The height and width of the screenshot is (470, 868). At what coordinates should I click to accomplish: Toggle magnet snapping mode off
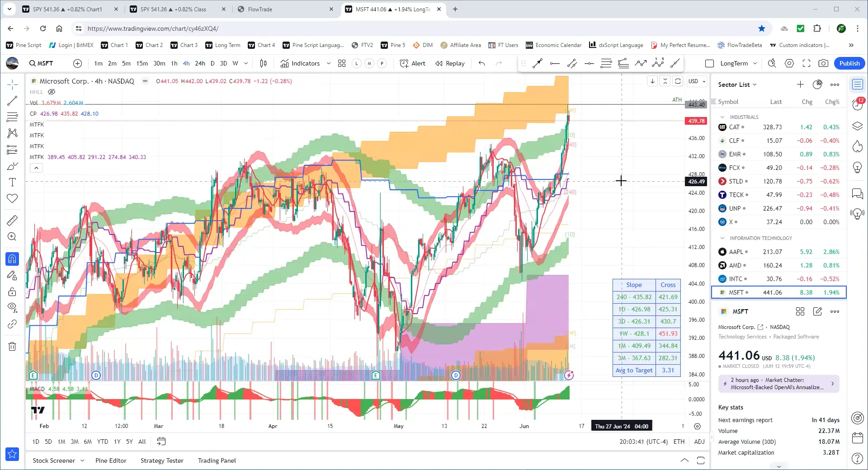pyautogui.click(x=12, y=259)
